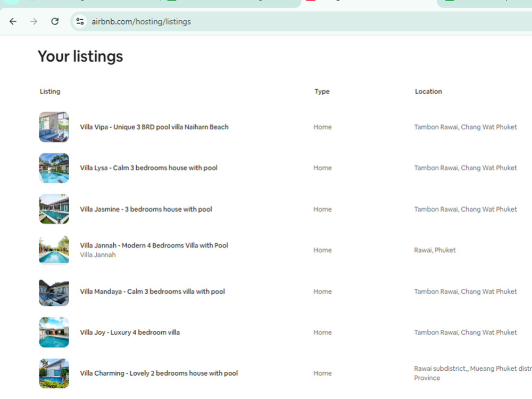The image size is (532, 399).
Task: Click the Villa Jannah subtitle under listing name
Action: point(98,255)
